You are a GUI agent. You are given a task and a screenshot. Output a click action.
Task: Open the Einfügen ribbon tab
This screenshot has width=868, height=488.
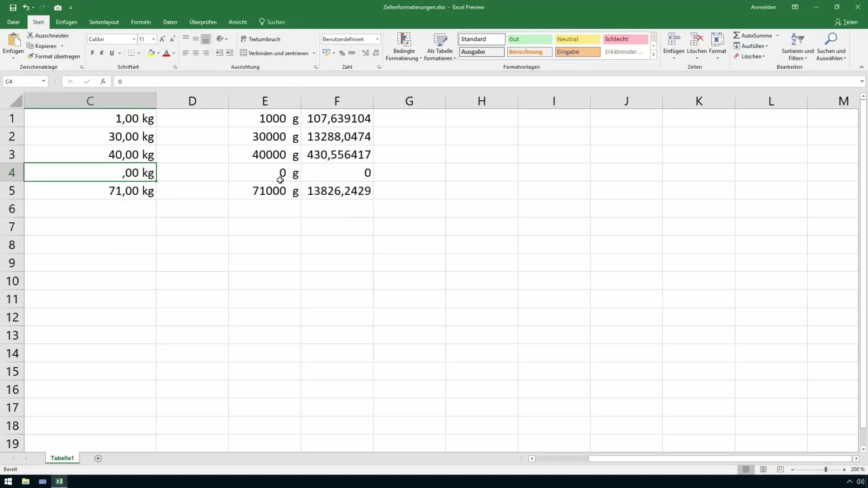point(66,22)
